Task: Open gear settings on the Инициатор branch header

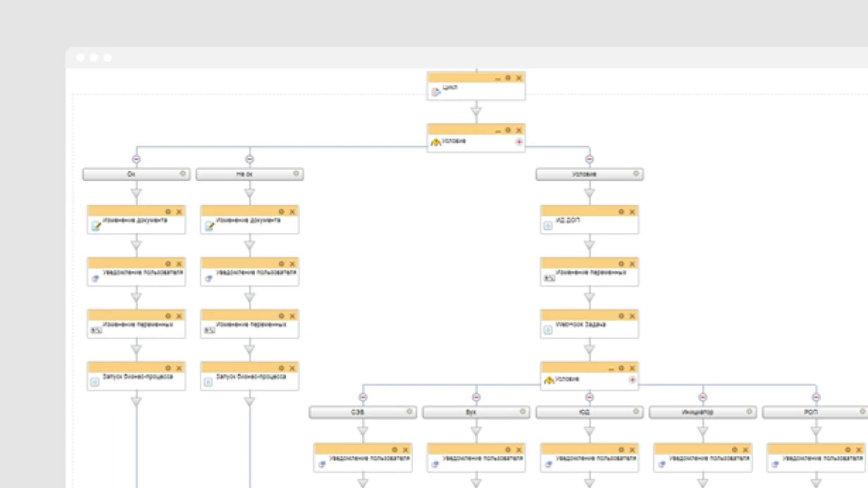Action: click(750, 411)
